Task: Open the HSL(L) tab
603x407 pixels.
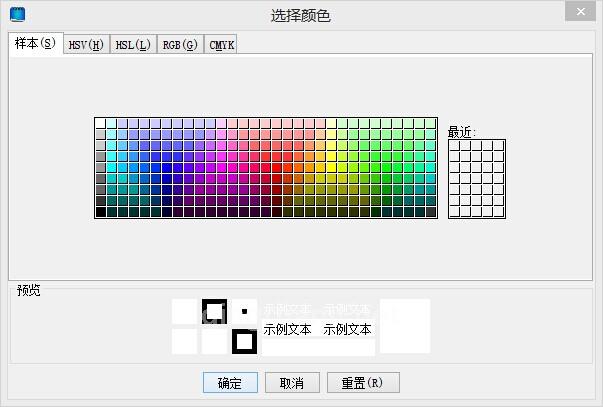Action: pyautogui.click(x=133, y=45)
